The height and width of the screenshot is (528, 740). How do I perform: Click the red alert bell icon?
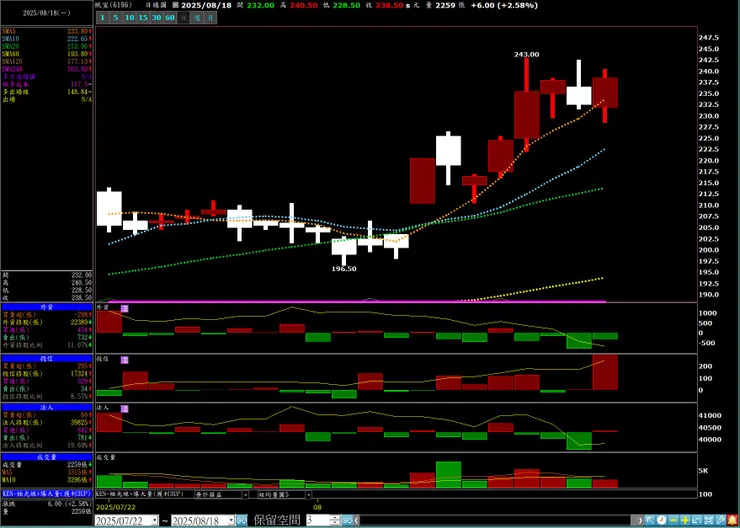(x=732, y=520)
